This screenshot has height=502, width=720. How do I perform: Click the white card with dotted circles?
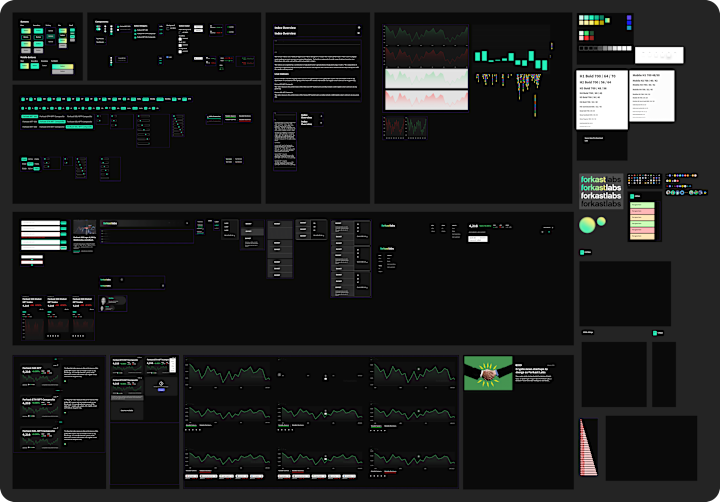click(659, 55)
